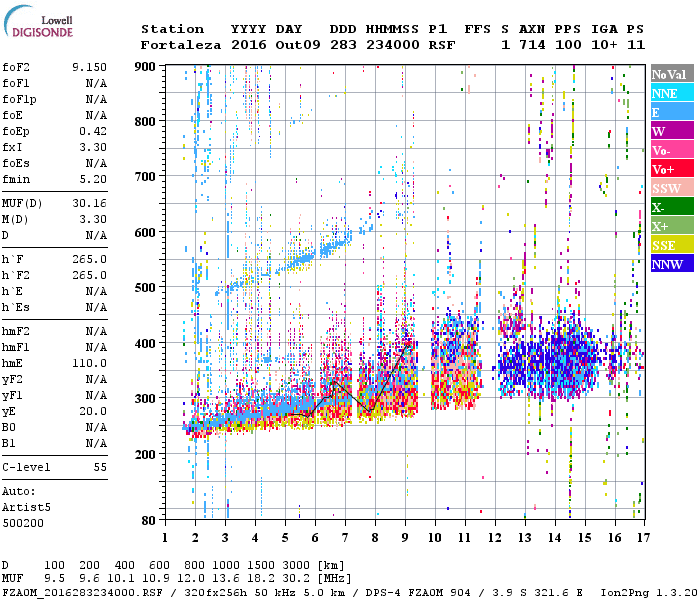The height and width of the screenshot is (600, 700).
Task: Click the AXN value 714
Action: pos(532,45)
